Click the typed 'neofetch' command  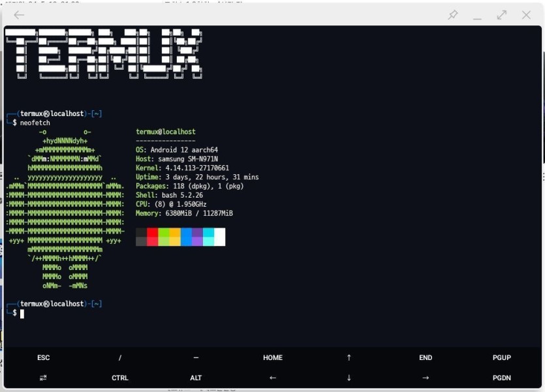(x=35, y=123)
